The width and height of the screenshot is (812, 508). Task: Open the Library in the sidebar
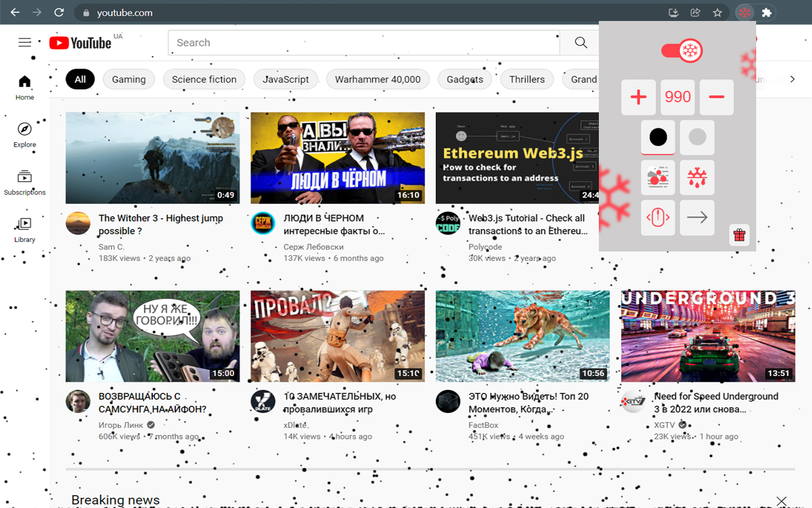pos(25,229)
